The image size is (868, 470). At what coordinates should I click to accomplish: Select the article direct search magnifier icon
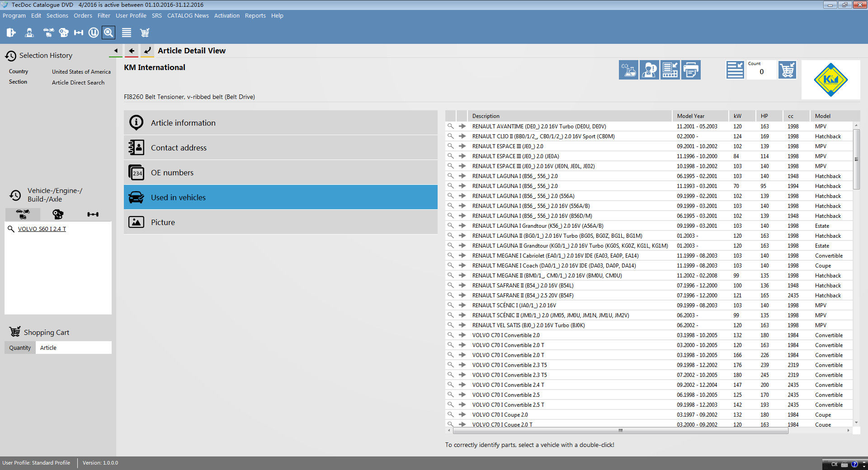[x=108, y=33]
